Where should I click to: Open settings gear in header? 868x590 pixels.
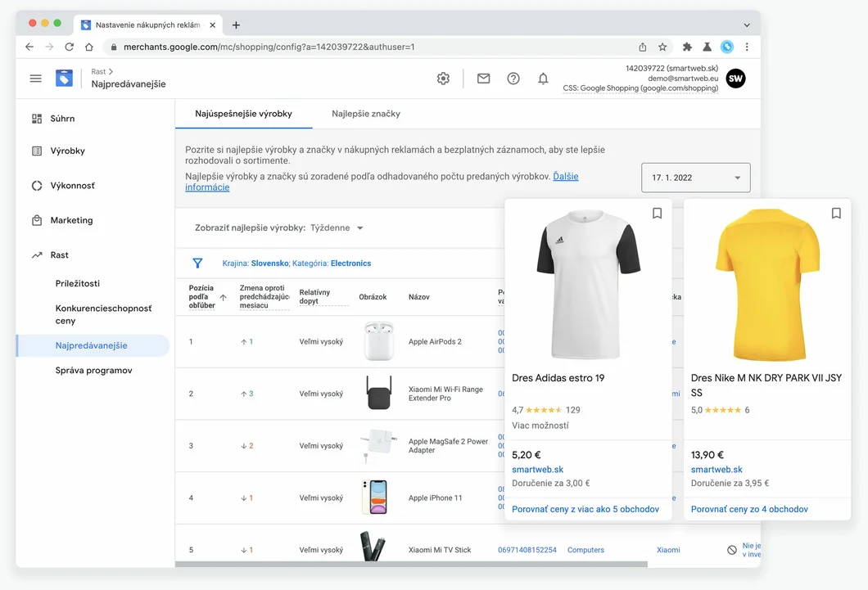click(x=443, y=79)
